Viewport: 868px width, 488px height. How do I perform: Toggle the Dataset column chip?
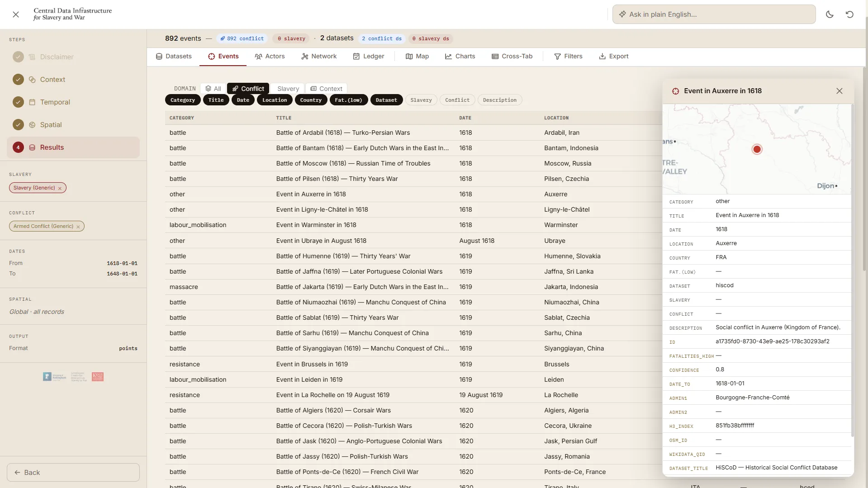coord(386,100)
